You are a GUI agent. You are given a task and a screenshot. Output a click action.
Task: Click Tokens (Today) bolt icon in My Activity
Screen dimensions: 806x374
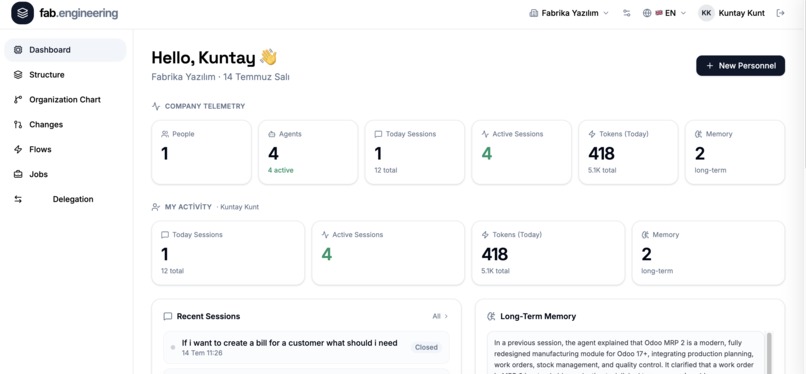coord(485,235)
